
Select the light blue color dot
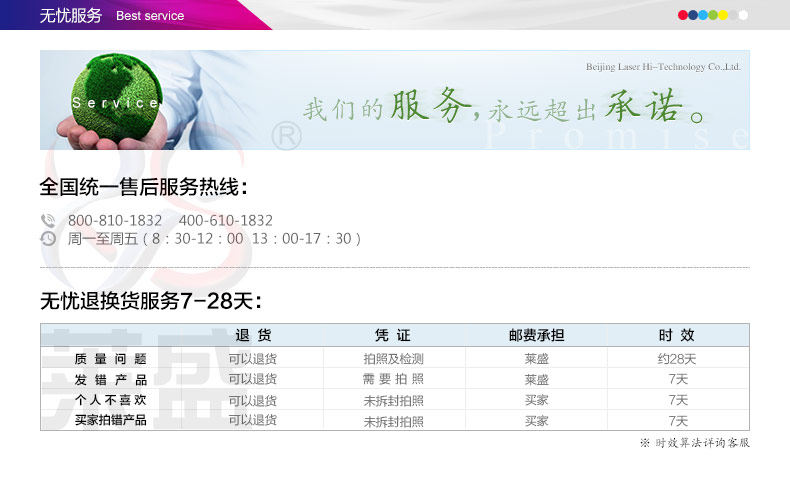pos(703,15)
